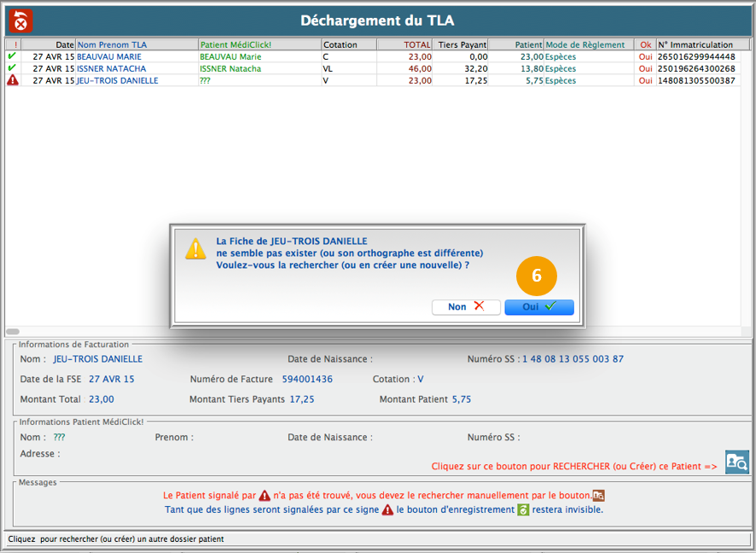Click Espèces payment mode on BEAUVAU row
This screenshot has height=553, width=756.
561,56
